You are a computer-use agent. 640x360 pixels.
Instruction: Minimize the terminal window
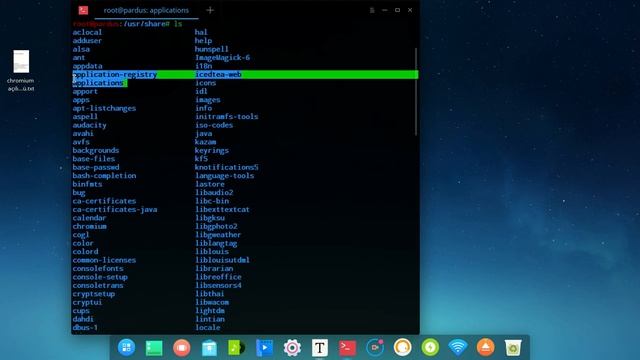[x=384, y=10]
